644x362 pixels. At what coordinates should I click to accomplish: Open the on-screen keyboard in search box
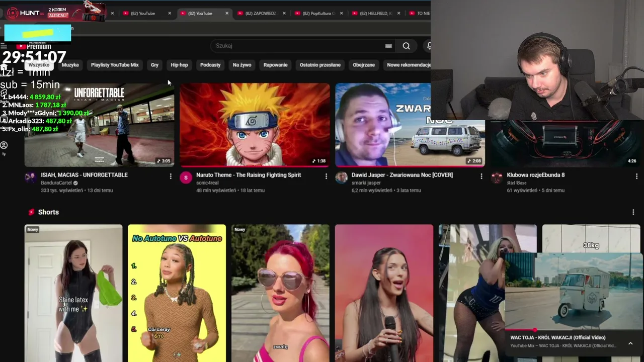tap(388, 46)
